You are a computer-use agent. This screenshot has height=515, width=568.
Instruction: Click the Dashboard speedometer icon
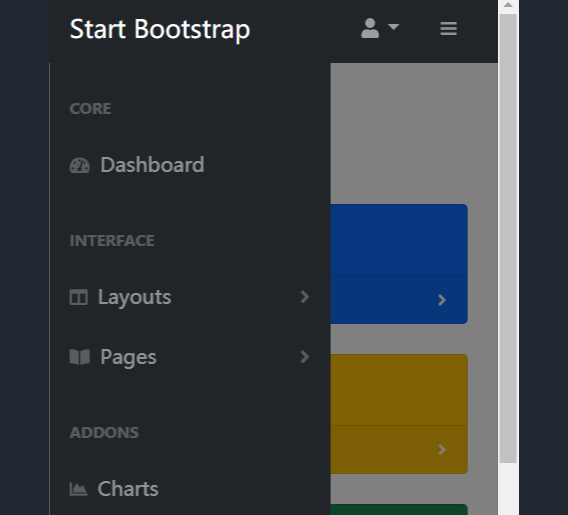tap(79, 165)
